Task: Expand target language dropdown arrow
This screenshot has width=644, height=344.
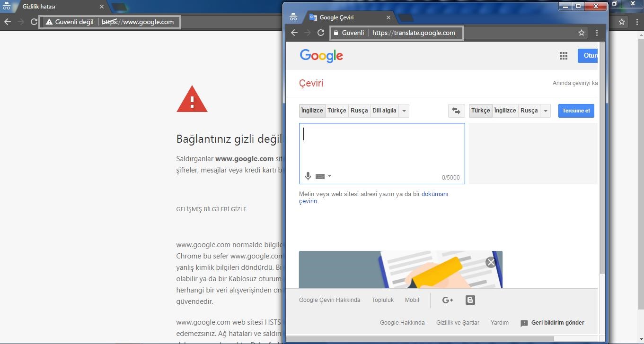Action: tap(546, 111)
